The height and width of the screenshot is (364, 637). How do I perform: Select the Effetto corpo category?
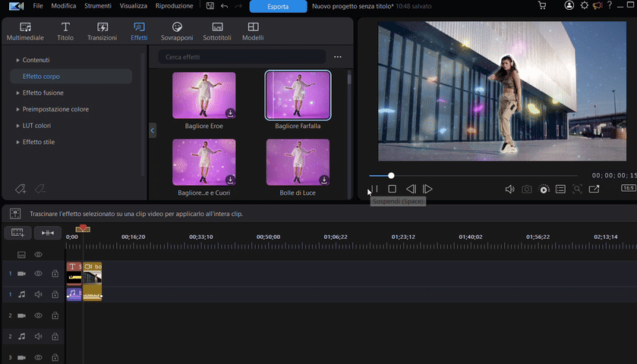click(x=71, y=77)
